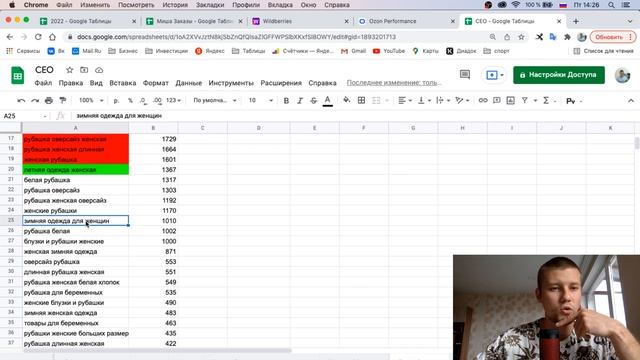The width and height of the screenshot is (640, 360).
Task: Create a filter with funnel icon
Action: (524, 100)
